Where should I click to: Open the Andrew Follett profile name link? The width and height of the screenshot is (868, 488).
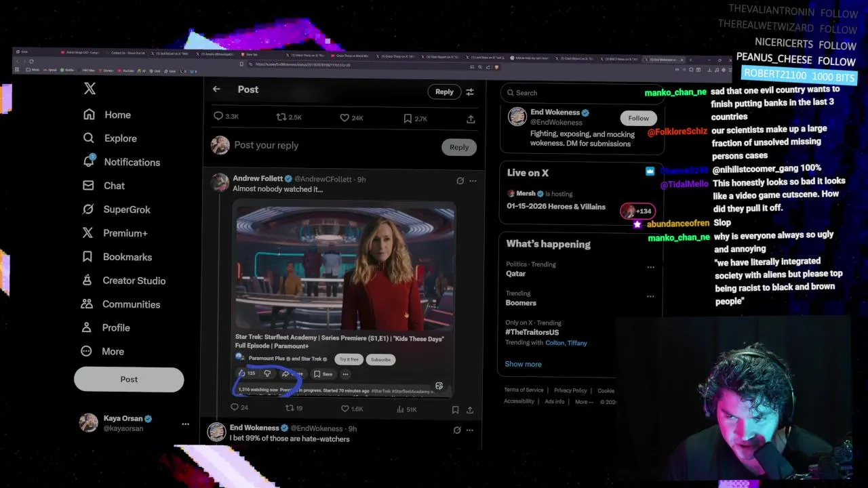(x=258, y=178)
